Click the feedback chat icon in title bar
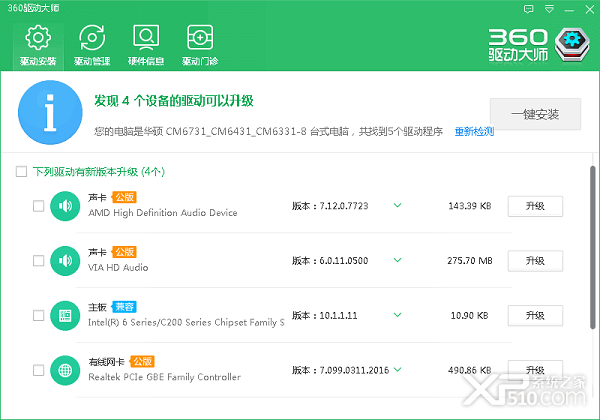The height and width of the screenshot is (420, 600). [528, 9]
